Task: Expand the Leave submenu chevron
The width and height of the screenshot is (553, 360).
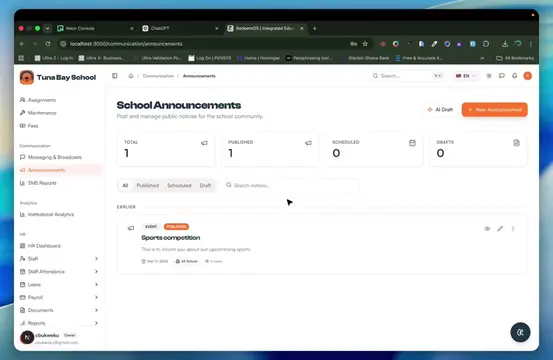Action: pos(96,284)
